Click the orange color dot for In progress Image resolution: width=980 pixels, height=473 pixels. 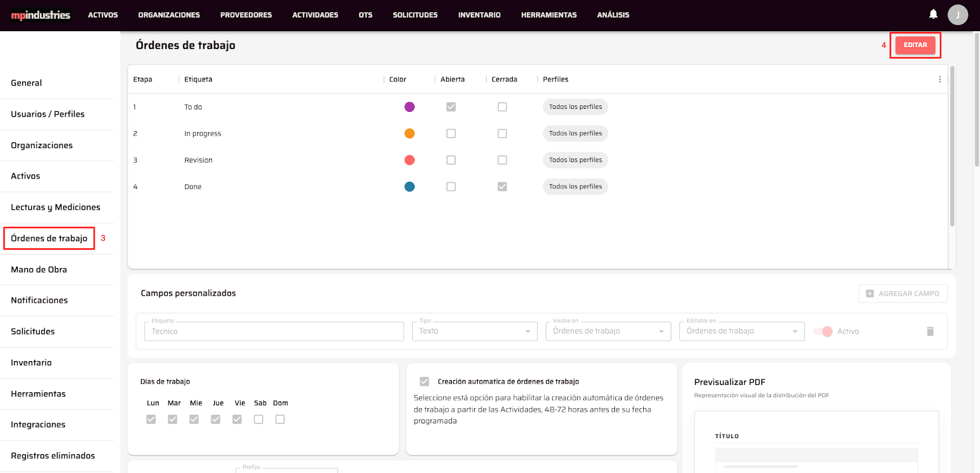tap(410, 133)
